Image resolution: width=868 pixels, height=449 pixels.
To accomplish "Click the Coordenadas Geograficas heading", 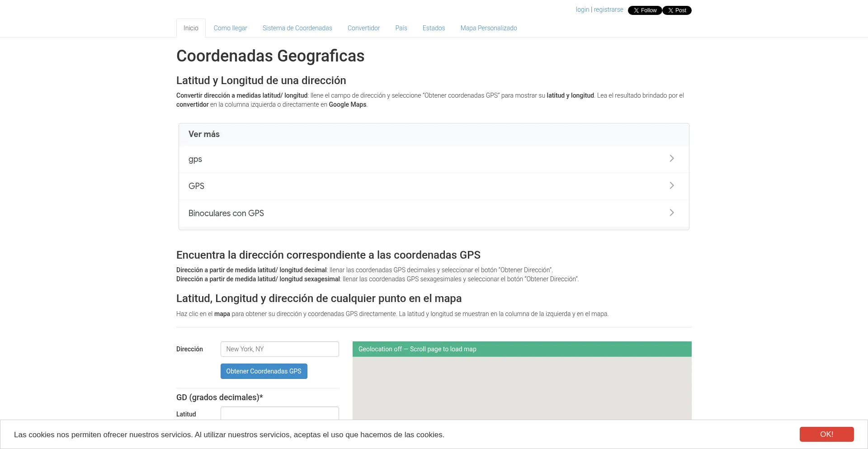I will (270, 56).
